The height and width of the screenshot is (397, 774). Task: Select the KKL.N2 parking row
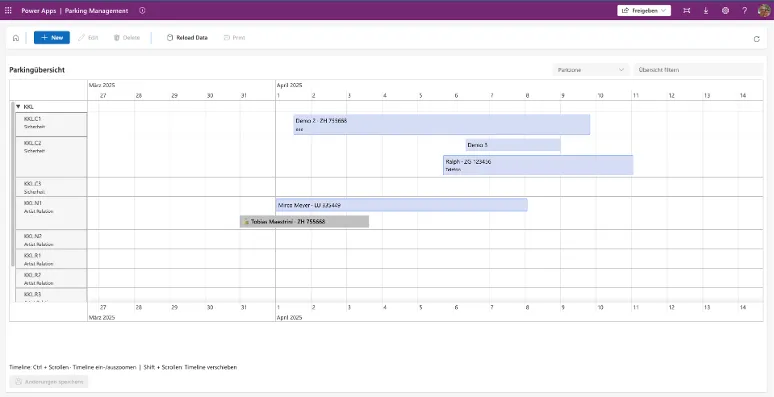point(51,239)
